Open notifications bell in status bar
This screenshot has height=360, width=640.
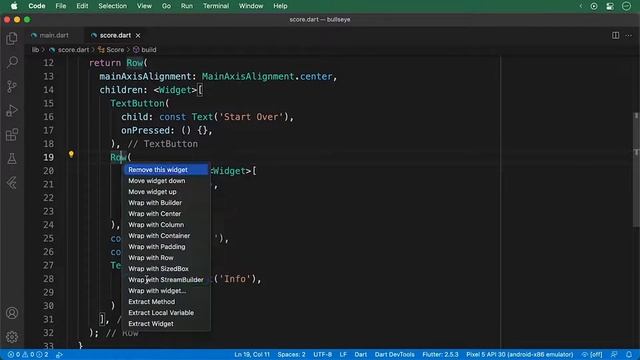point(629,355)
